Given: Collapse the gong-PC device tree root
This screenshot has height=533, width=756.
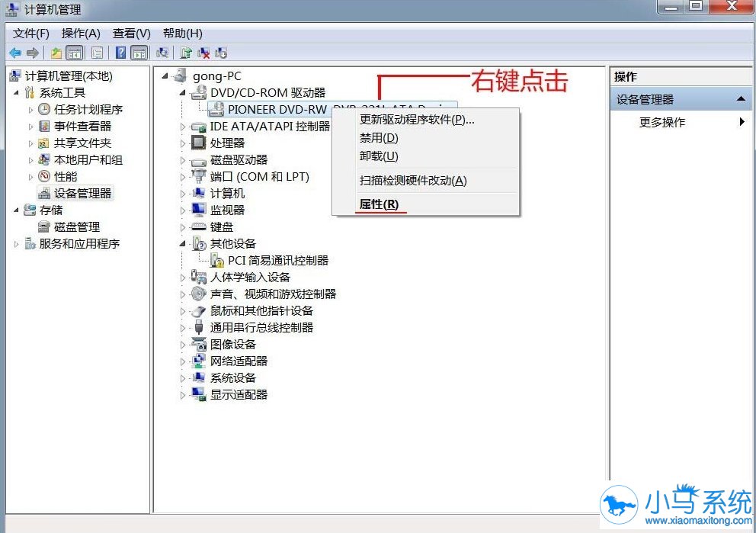Looking at the screenshot, I should pos(165,75).
